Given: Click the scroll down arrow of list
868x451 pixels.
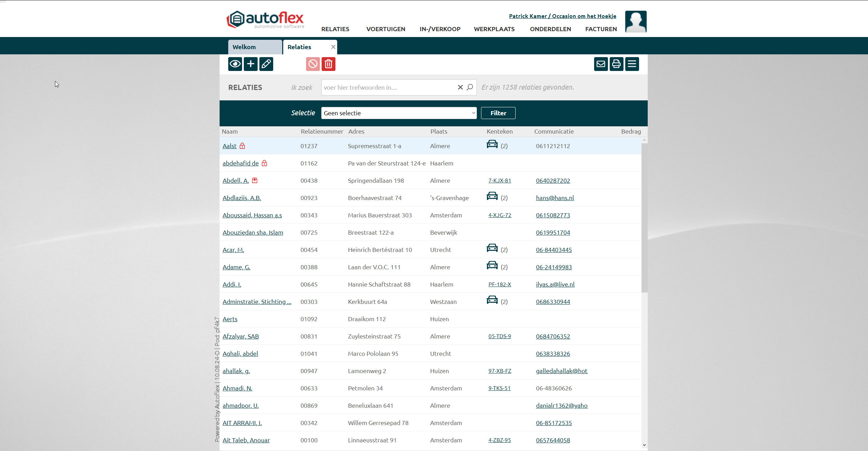Looking at the screenshot, I should pyautogui.click(x=644, y=445).
